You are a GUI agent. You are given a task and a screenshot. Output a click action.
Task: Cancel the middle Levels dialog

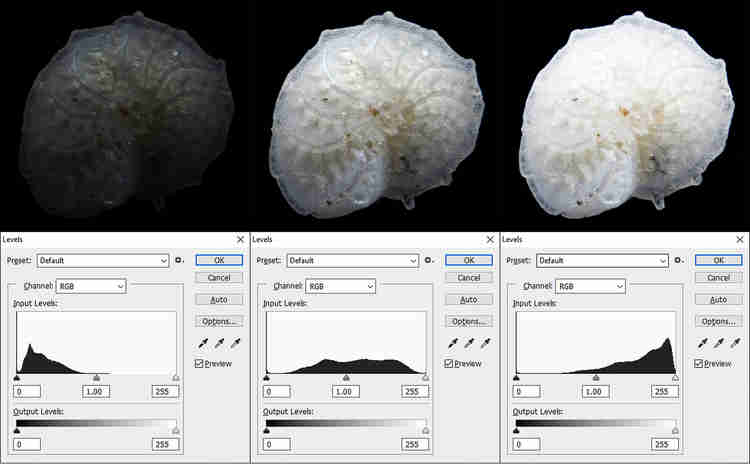(x=470, y=277)
